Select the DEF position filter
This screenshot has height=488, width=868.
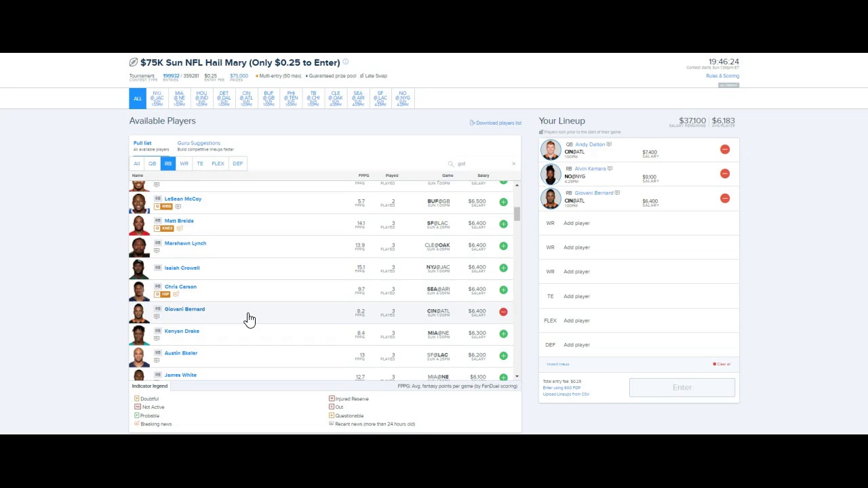(237, 163)
